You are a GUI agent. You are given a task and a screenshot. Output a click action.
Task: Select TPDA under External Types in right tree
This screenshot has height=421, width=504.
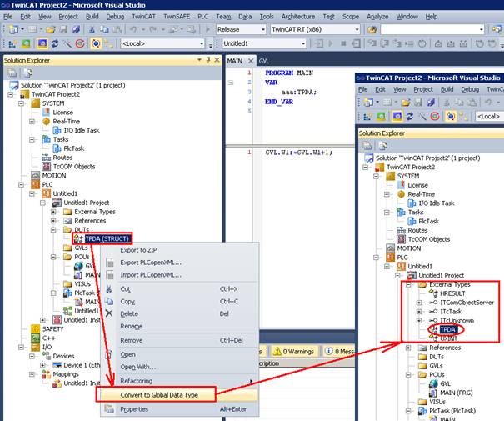click(x=449, y=328)
